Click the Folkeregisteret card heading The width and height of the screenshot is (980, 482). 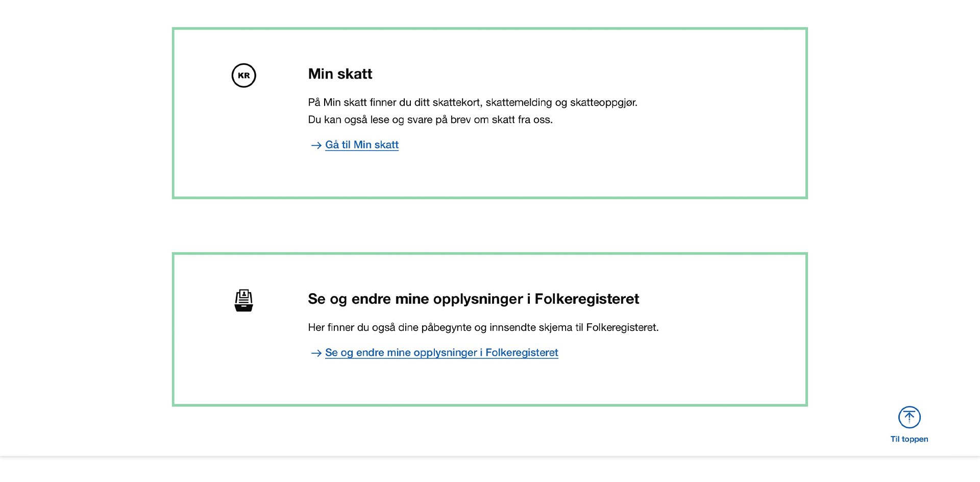click(473, 299)
